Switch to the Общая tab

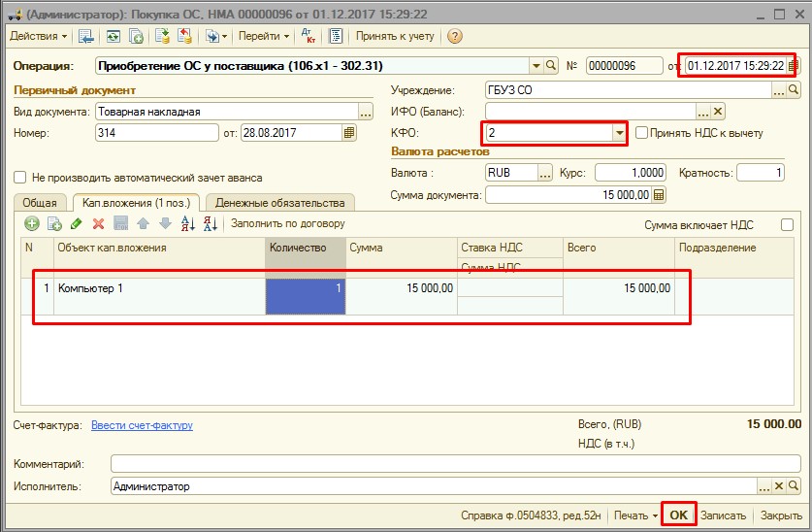[x=39, y=202]
